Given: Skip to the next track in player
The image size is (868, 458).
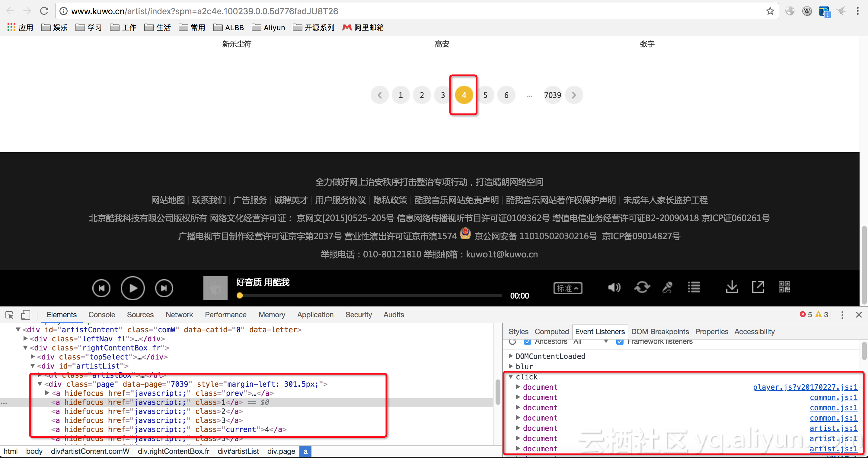Looking at the screenshot, I should click(164, 288).
